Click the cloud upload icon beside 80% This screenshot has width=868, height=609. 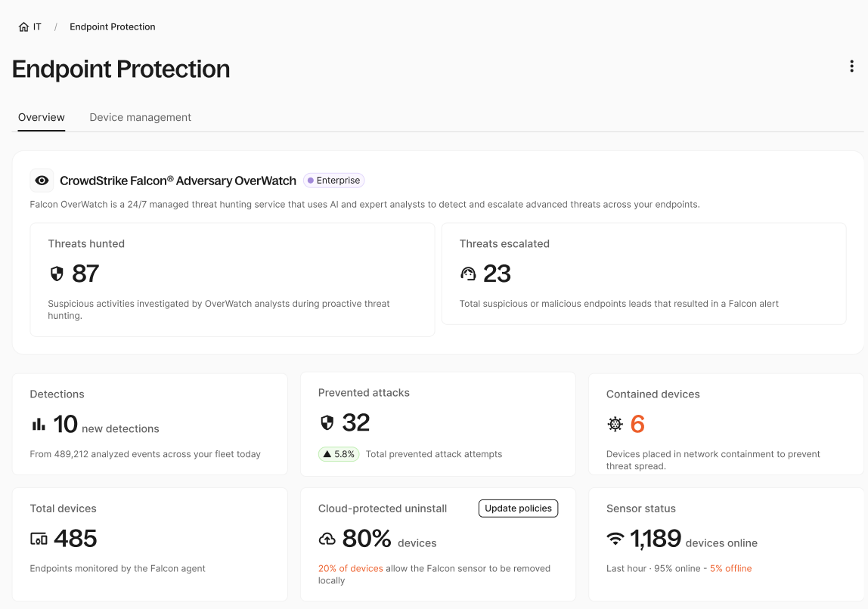327,539
